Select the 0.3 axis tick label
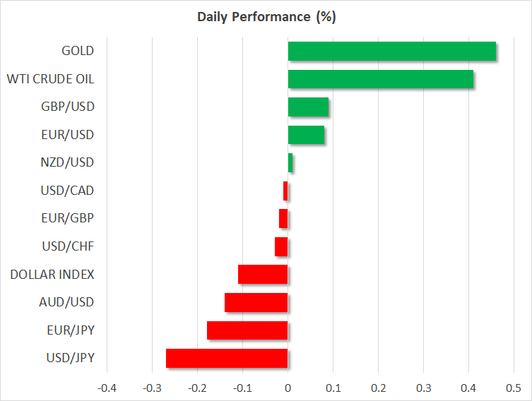This screenshot has width=532, height=401. click(x=423, y=388)
